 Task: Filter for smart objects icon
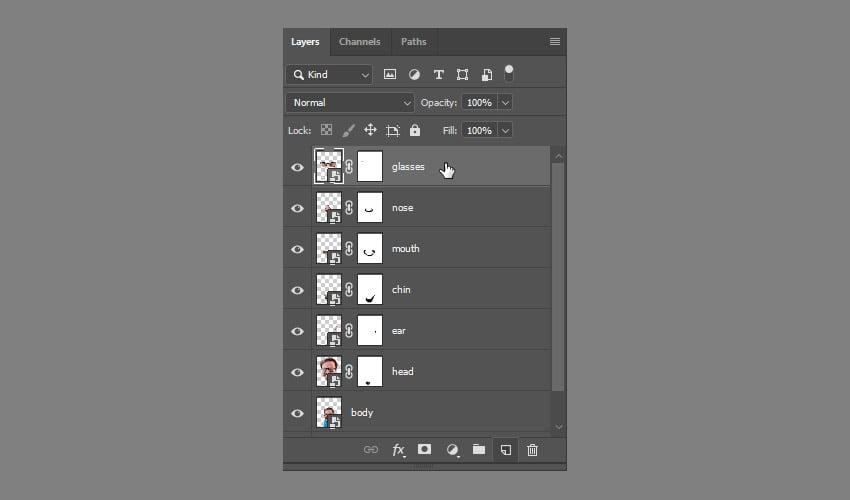[487, 75]
